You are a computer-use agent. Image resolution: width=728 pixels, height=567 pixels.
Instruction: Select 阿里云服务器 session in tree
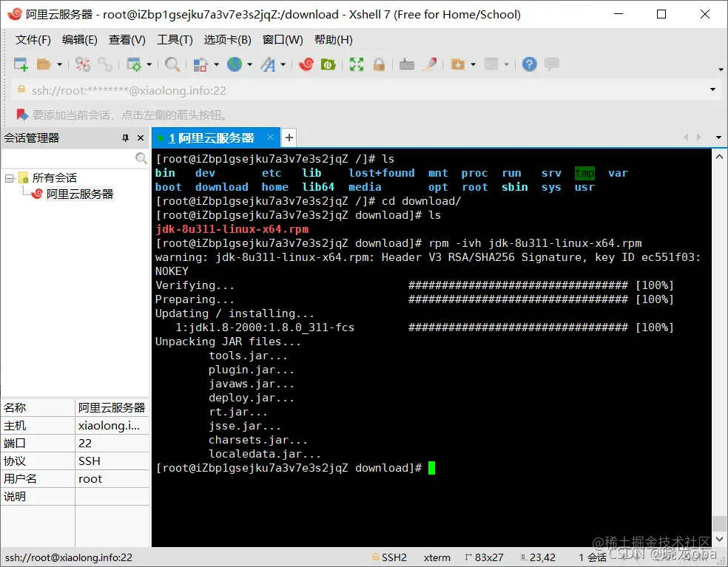tap(79, 194)
